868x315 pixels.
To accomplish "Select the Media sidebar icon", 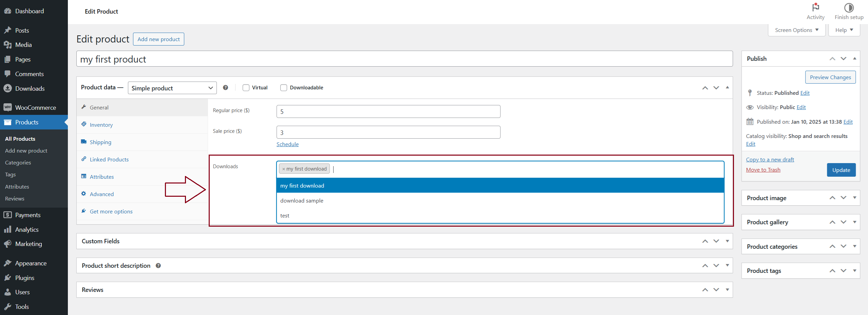I will [x=8, y=45].
